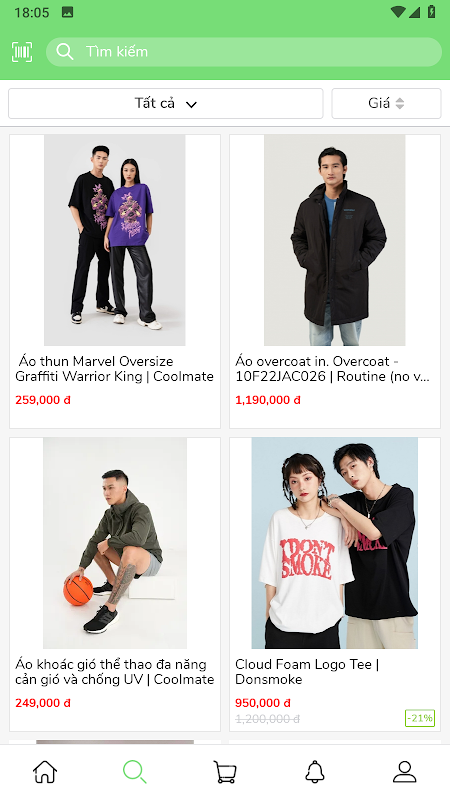The image size is (450, 800).
Task: Tap the -21% discount badge
Action: [420, 718]
